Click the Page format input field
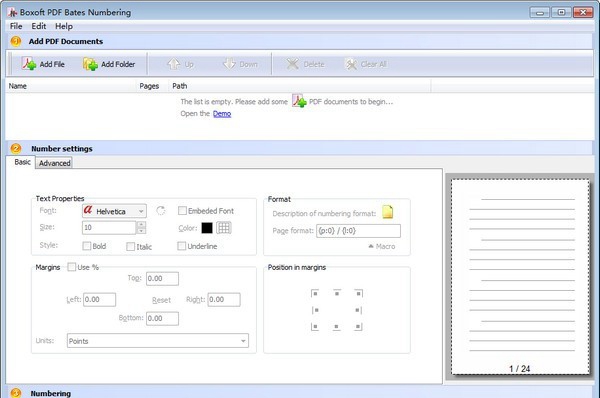The image size is (600, 398). [359, 231]
